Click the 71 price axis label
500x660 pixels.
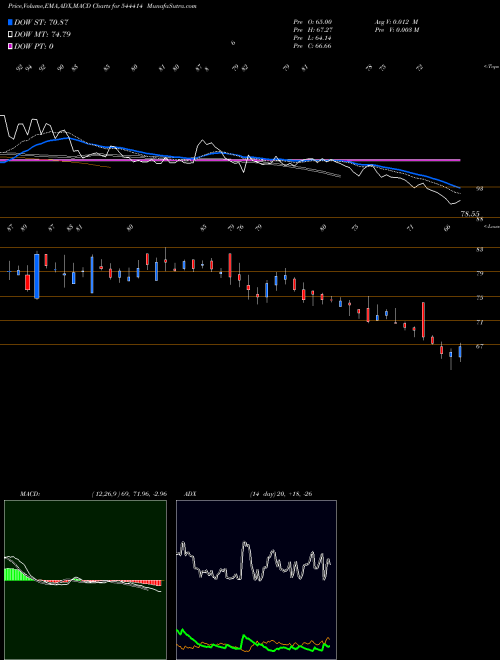479,322
